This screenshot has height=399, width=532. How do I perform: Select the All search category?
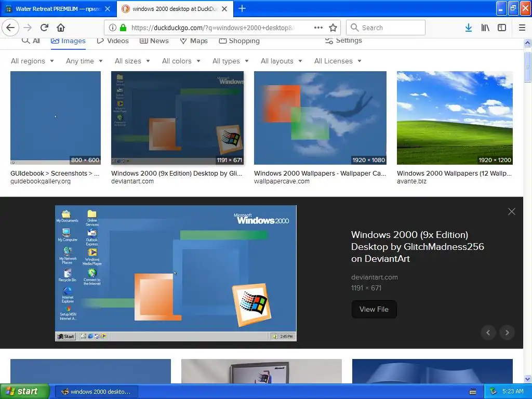click(31, 41)
